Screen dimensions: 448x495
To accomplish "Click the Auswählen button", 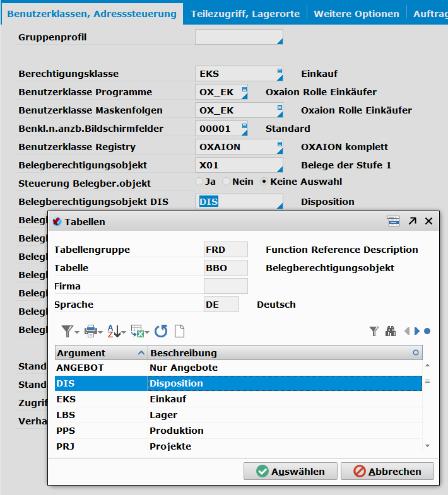I will coord(290,471).
